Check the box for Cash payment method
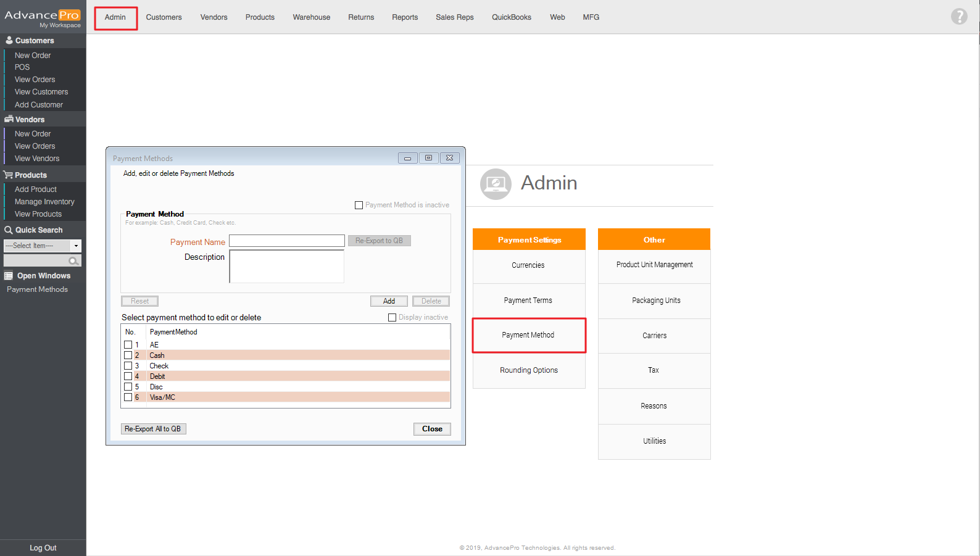This screenshot has width=980, height=556. pos(128,355)
